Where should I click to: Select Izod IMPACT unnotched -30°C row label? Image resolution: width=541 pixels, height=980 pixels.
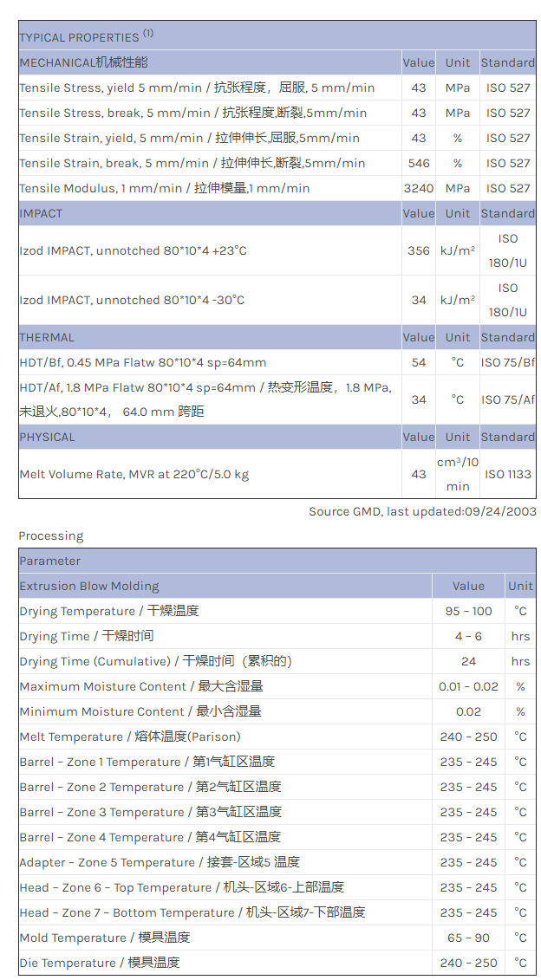pyautogui.click(x=132, y=300)
